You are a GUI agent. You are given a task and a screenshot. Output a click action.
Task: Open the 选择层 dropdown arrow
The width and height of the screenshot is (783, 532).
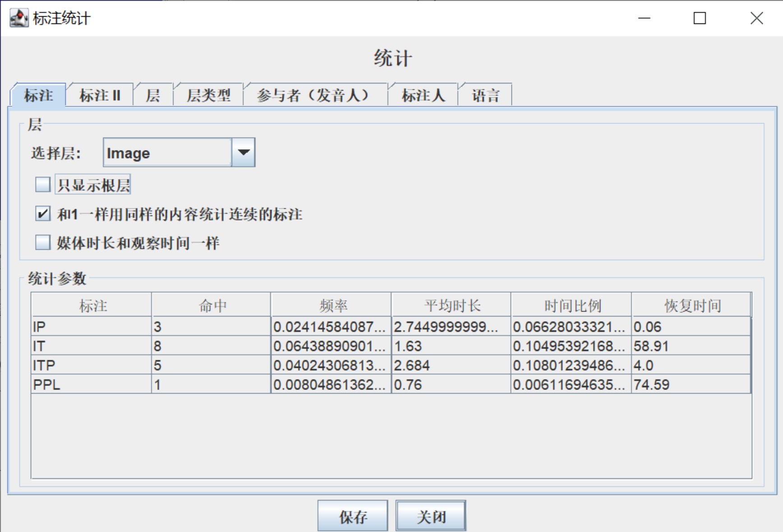coord(244,152)
